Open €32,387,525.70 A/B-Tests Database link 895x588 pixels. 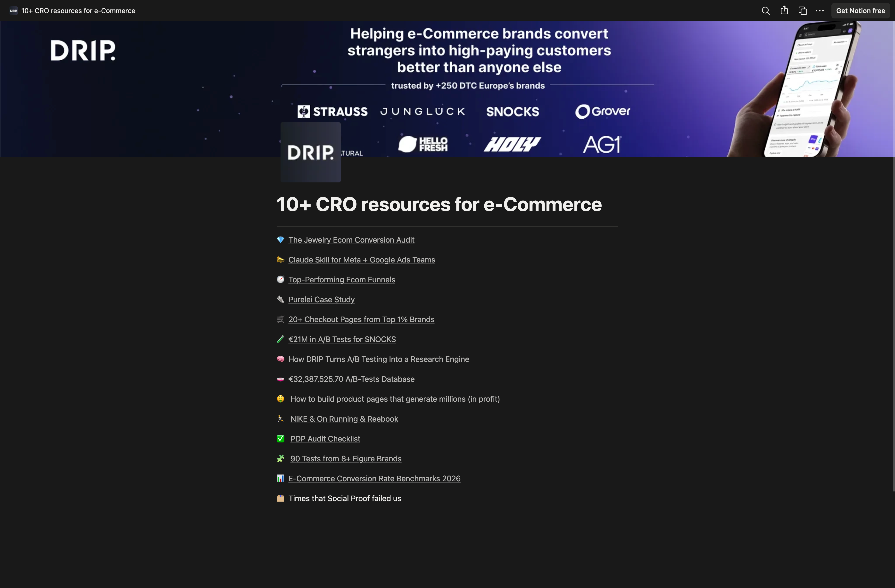click(351, 379)
